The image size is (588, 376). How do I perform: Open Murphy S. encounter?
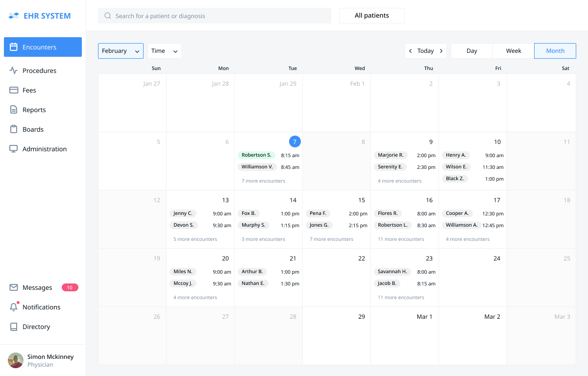coord(253,225)
